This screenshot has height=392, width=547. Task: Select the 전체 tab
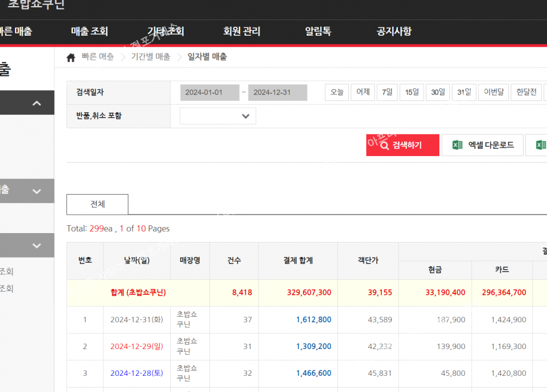click(x=97, y=204)
